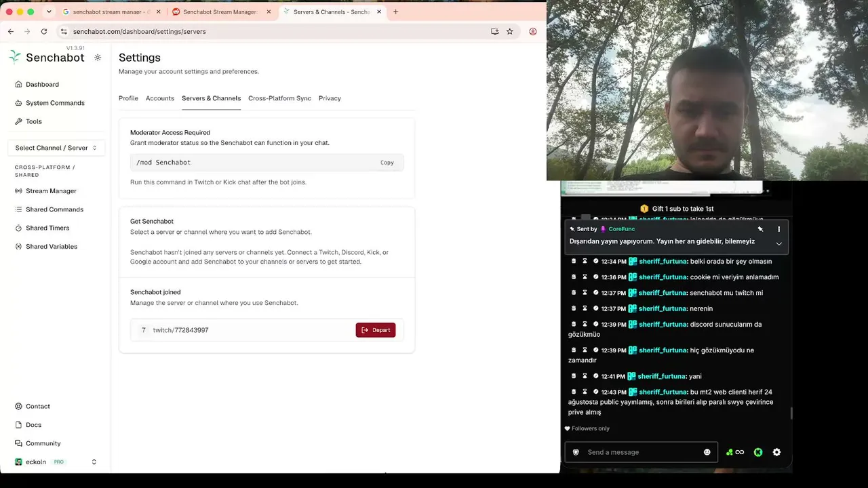Click the /mod Senchabot command text
868x488 pixels.
163,163
